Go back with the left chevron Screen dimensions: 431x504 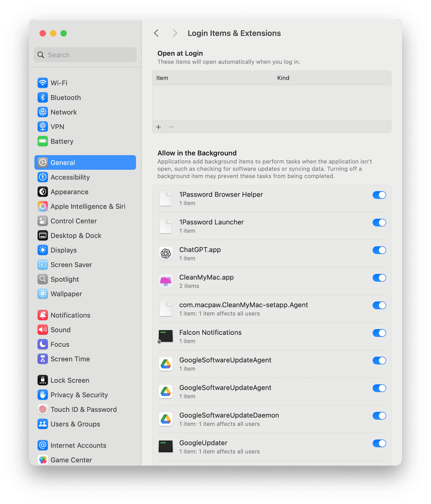[x=156, y=33]
